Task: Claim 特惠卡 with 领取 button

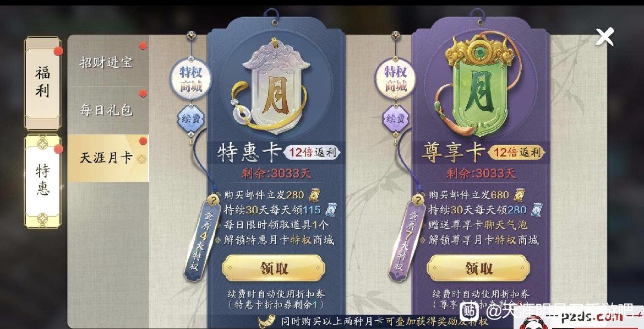Action: pyautogui.click(x=274, y=268)
